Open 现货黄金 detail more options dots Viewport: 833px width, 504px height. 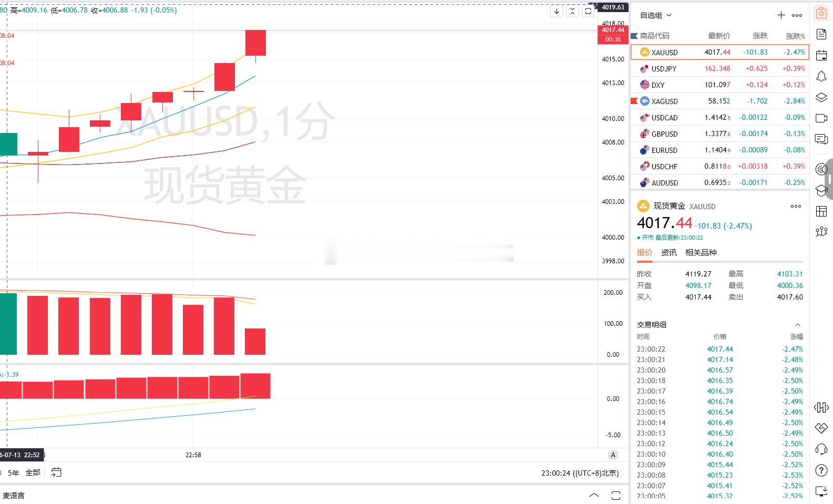click(796, 206)
